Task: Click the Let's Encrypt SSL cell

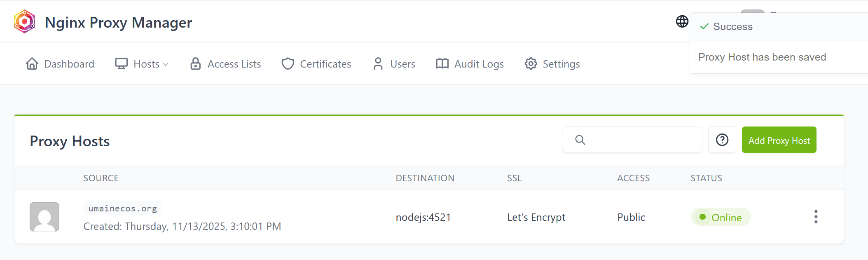Action: 536,217
